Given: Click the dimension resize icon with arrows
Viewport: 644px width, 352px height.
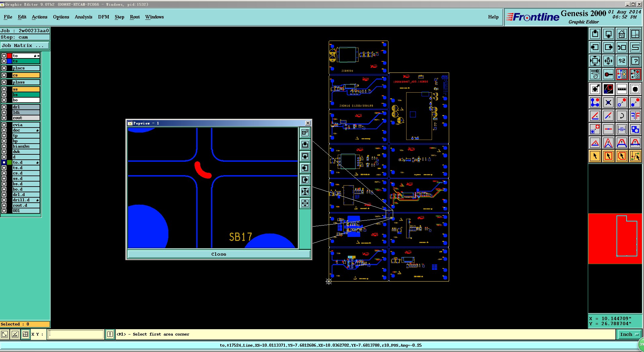Looking at the screenshot, I should (622, 129).
